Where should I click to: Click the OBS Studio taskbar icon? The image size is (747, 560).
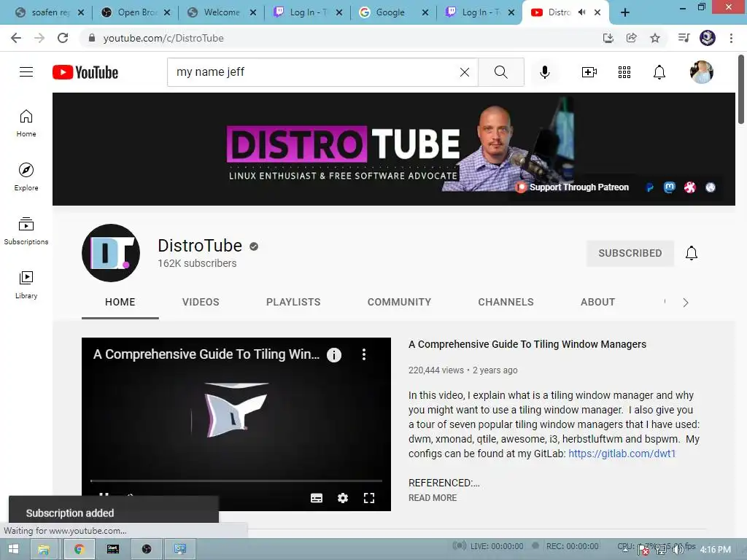tap(147, 549)
